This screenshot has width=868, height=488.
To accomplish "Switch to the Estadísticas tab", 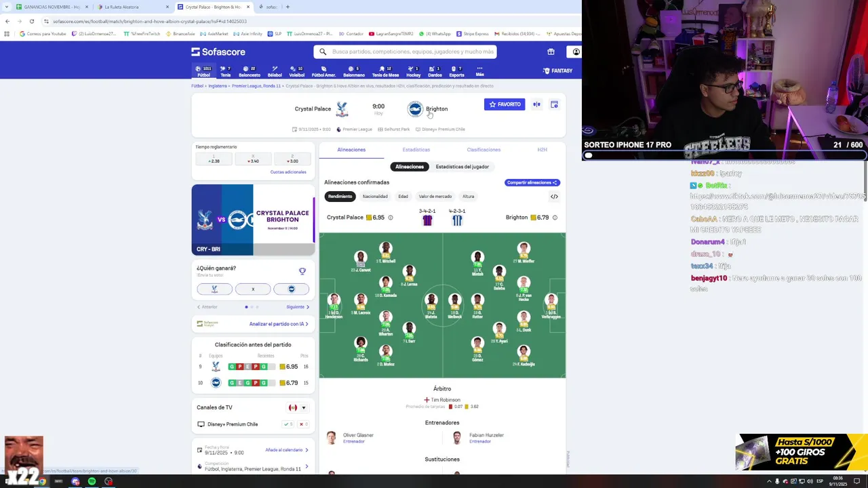I will pos(416,150).
